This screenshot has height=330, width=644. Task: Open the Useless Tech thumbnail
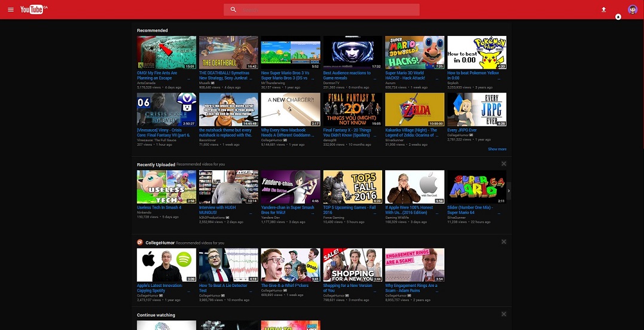pos(166,187)
